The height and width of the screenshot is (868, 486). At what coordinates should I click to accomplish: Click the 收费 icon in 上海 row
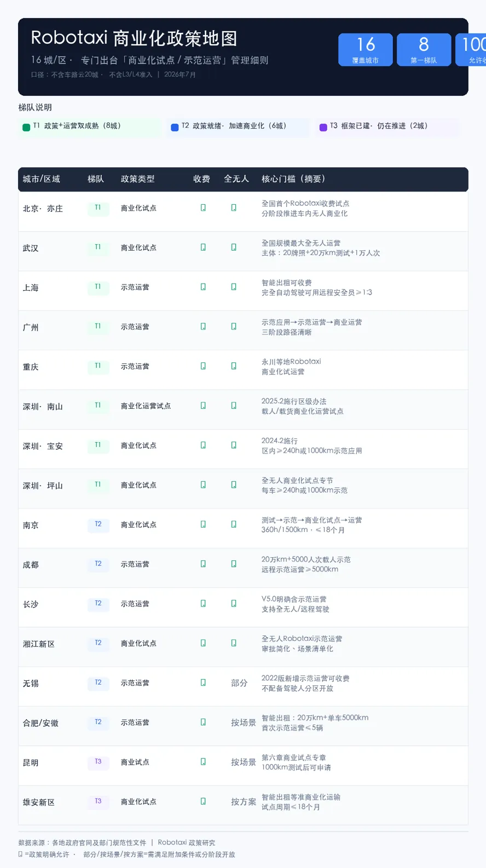pos(203,287)
